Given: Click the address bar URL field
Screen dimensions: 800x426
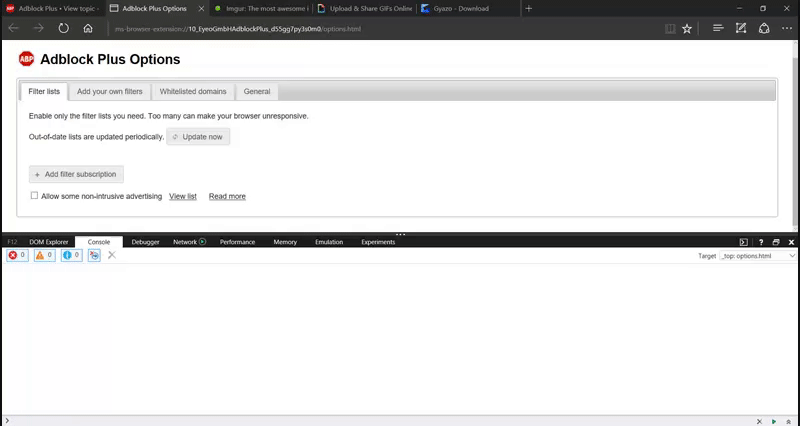Looking at the screenshot, I should [x=383, y=29].
